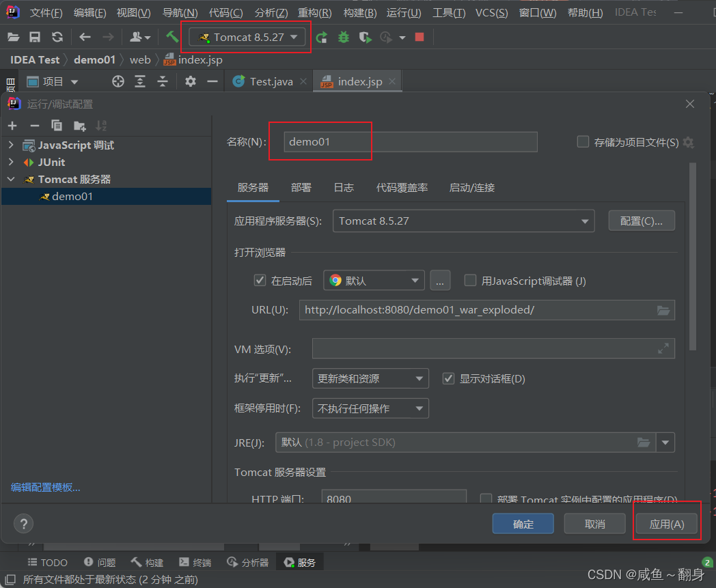The width and height of the screenshot is (716, 588).
Task: Click the move to new folder icon
Action: [x=80, y=126]
